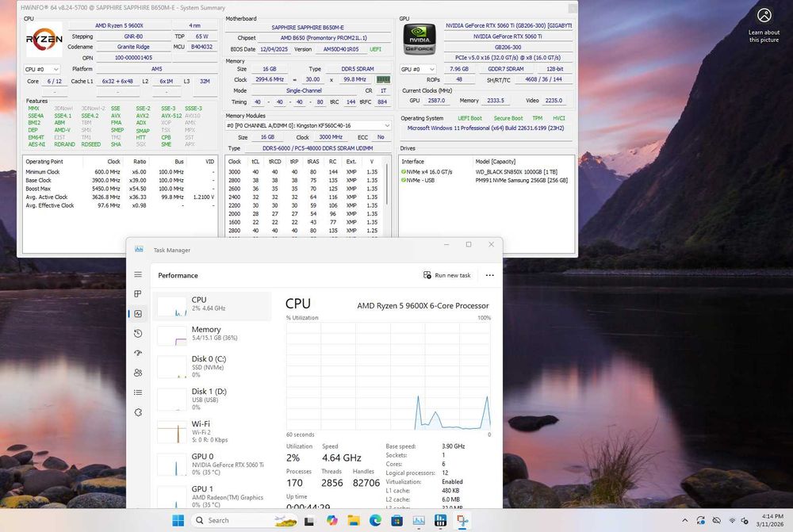Click PCIe v5.0 x16 GPU bus field
Viewport: 793px width, 532px height.
[x=508, y=58]
